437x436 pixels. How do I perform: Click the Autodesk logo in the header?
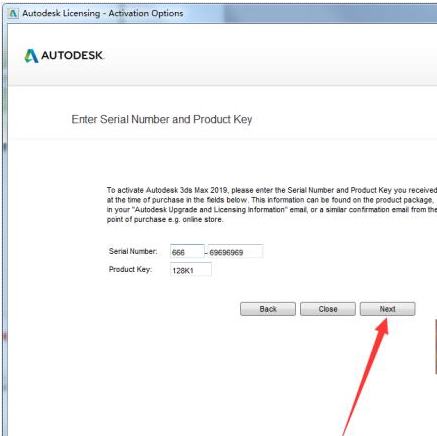coord(64,56)
